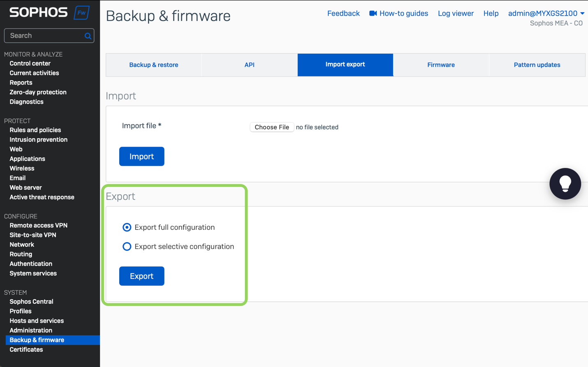Screen dimensions: 588x367
Task: Open the admin account dropdown arrow
Action: 582,14
